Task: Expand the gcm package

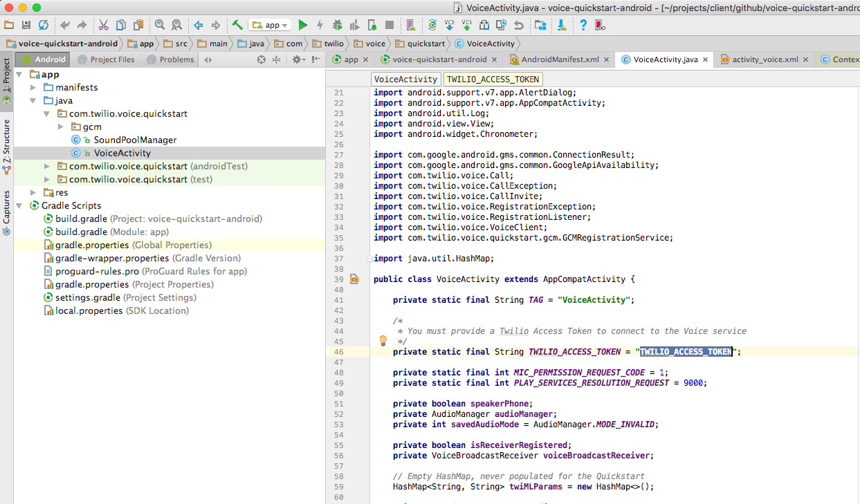Action: tap(61, 127)
